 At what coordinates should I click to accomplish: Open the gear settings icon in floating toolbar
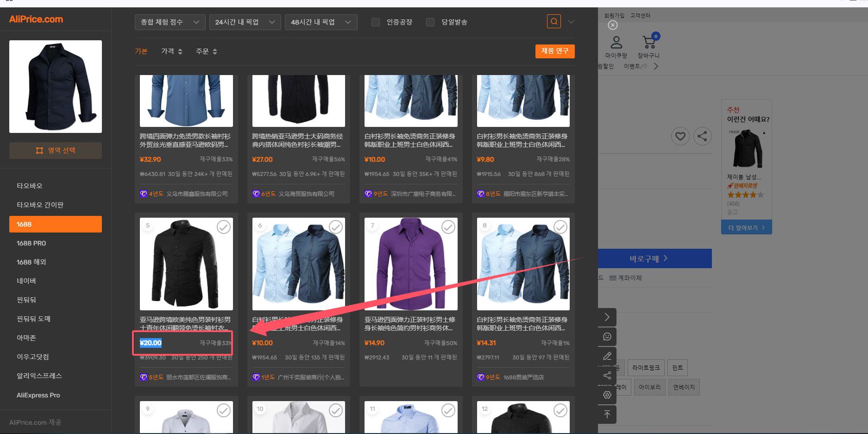pos(607,395)
